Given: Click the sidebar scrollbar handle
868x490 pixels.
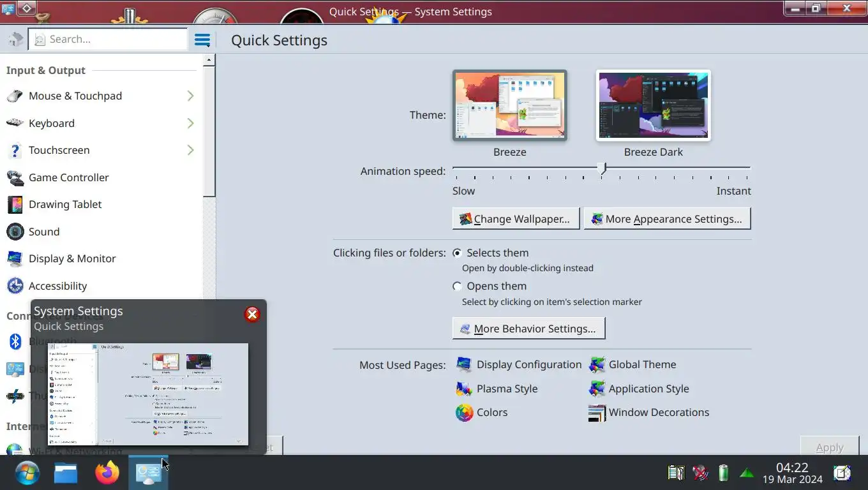Looking at the screenshot, I should click(x=209, y=131).
